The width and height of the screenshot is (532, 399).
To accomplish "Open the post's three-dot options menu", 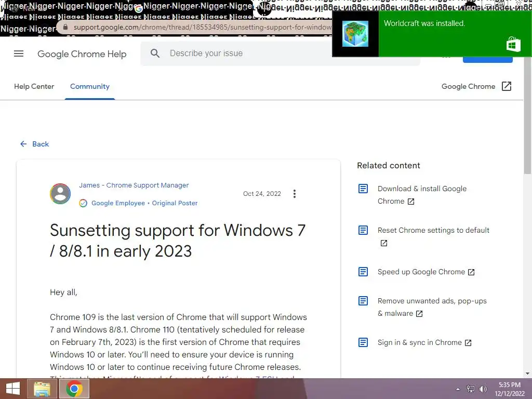I will tap(295, 194).
